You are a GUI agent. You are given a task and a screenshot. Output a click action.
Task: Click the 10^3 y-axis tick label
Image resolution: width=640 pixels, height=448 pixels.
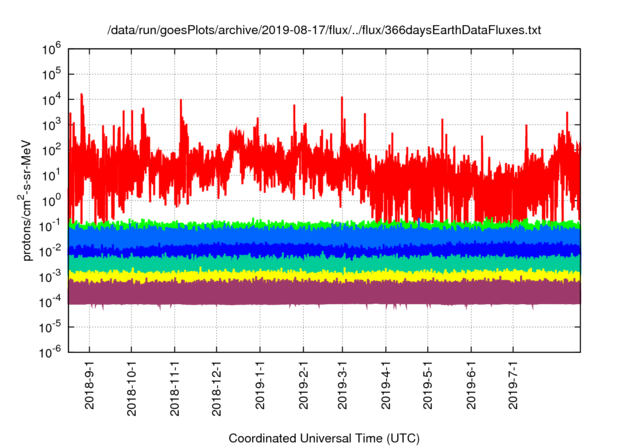pyautogui.click(x=51, y=125)
